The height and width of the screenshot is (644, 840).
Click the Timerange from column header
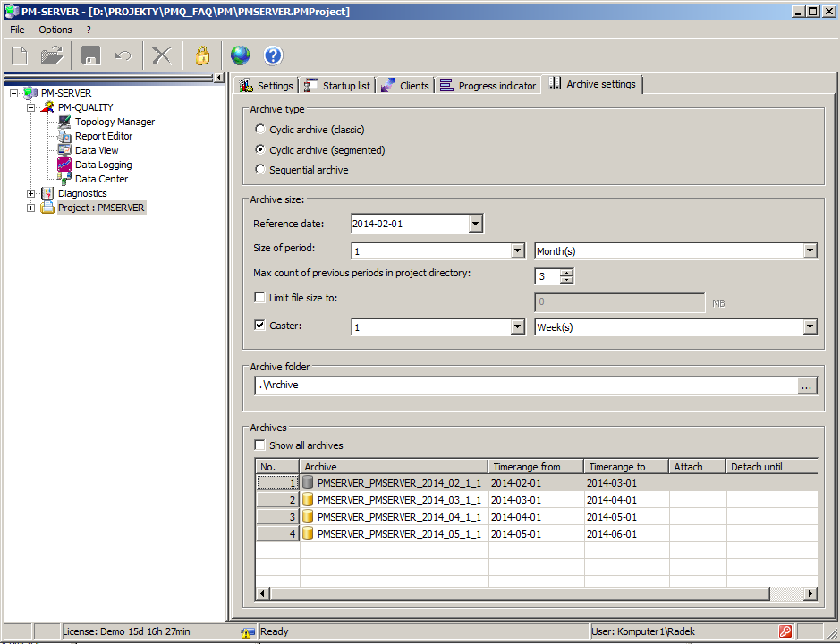click(536, 467)
